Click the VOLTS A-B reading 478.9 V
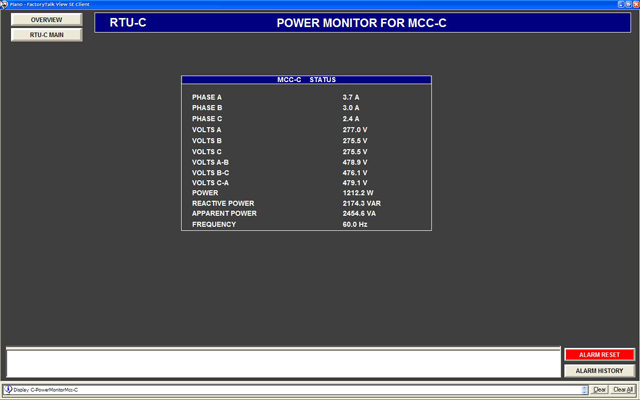Image resolution: width=640 pixels, height=400 pixels. click(355, 162)
